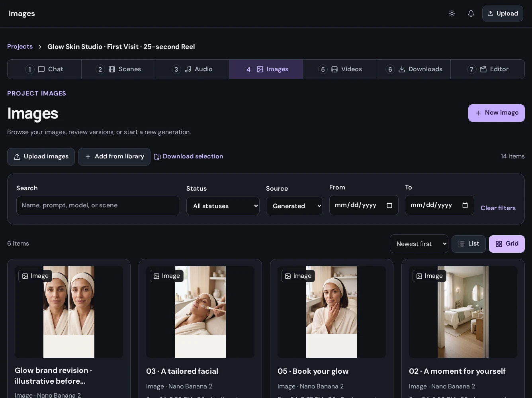Create a New image
The image size is (532, 398).
[x=497, y=113]
